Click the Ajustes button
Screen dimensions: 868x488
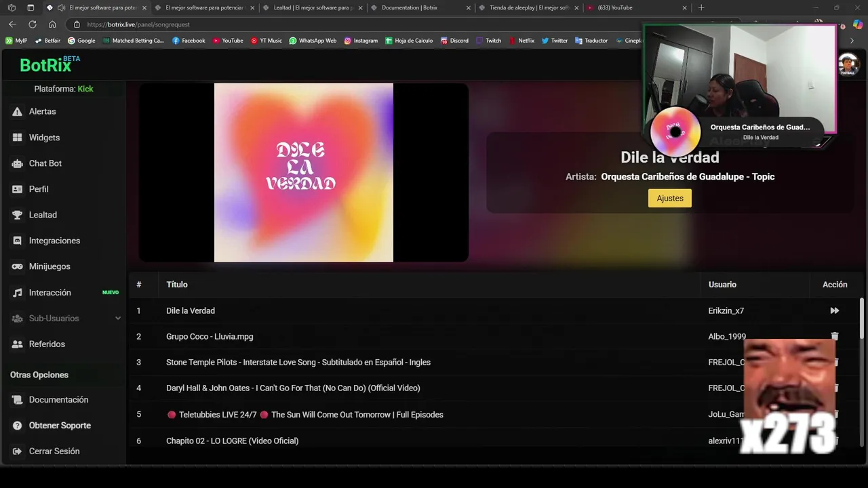tap(670, 198)
